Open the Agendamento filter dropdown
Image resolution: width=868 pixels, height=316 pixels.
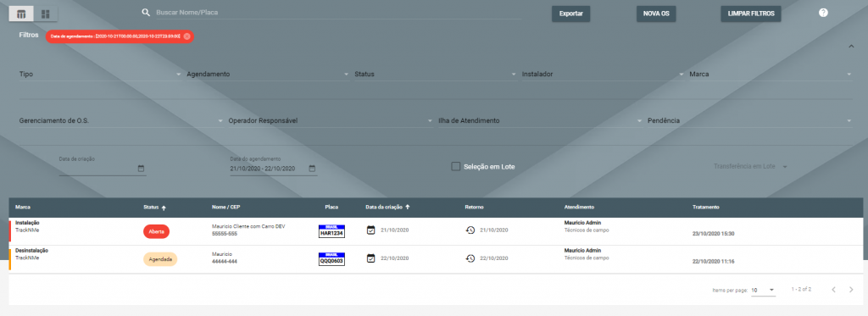[268, 75]
